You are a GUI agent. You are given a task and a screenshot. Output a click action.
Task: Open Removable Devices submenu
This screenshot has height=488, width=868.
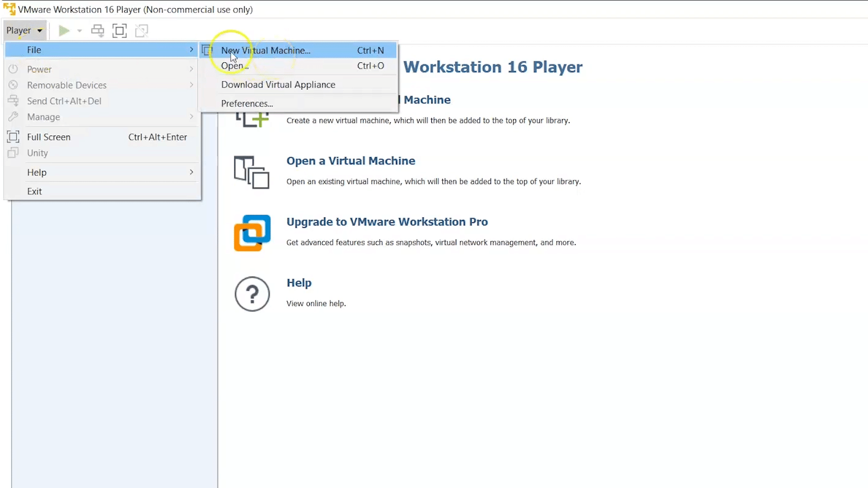pos(103,85)
